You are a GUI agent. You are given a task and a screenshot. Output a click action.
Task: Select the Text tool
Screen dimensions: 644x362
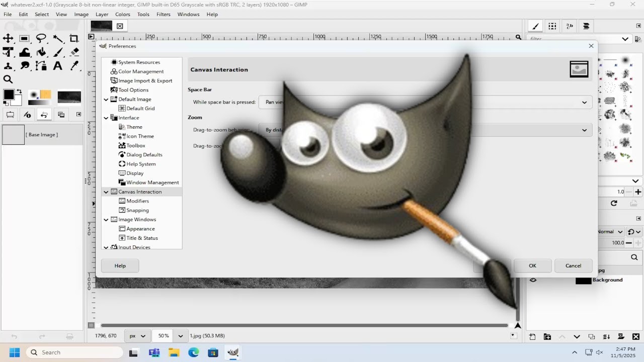pyautogui.click(x=58, y=65)
